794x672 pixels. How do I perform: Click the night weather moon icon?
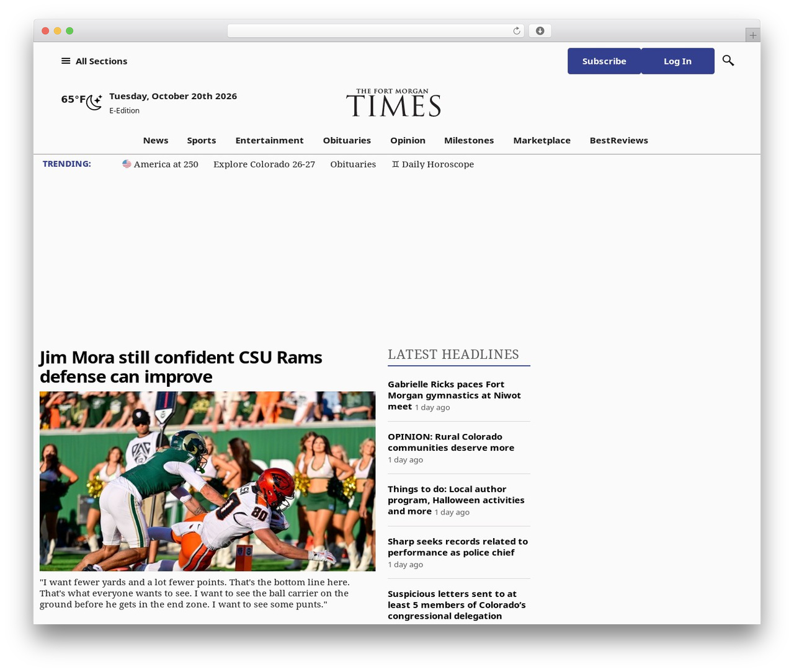click(94, 102)
